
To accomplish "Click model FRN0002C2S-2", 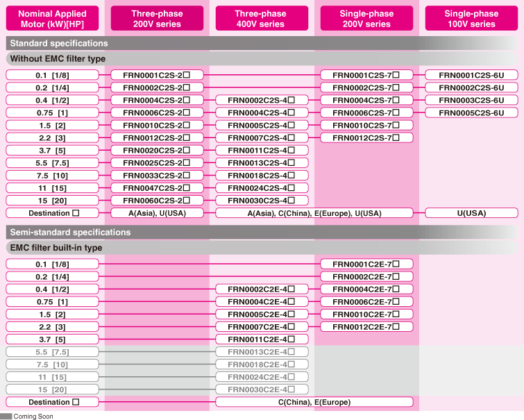I will [157, 87].
